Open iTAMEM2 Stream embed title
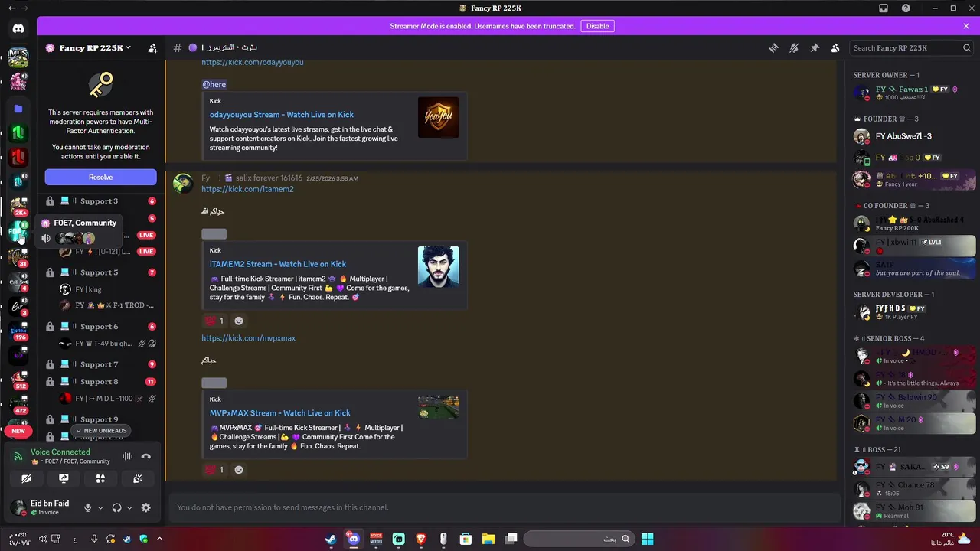This screenshot has width=980, height=551. (x=278, y=264)
